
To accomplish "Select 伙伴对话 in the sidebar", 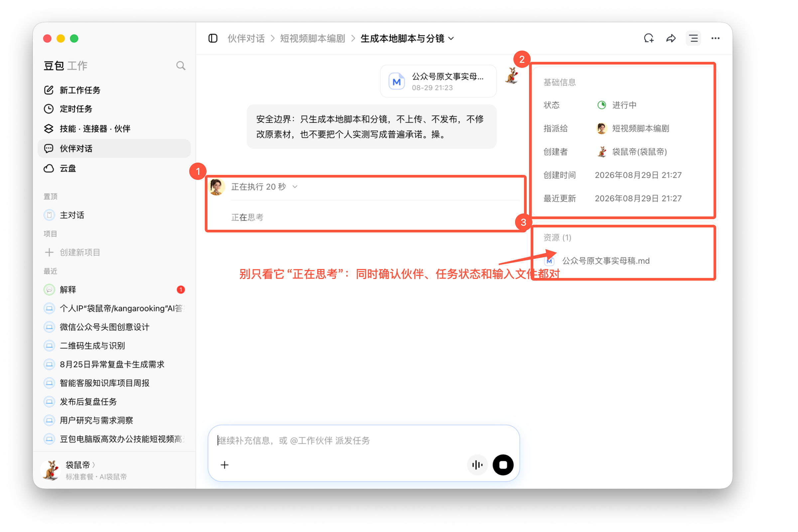I will (114, 148).
